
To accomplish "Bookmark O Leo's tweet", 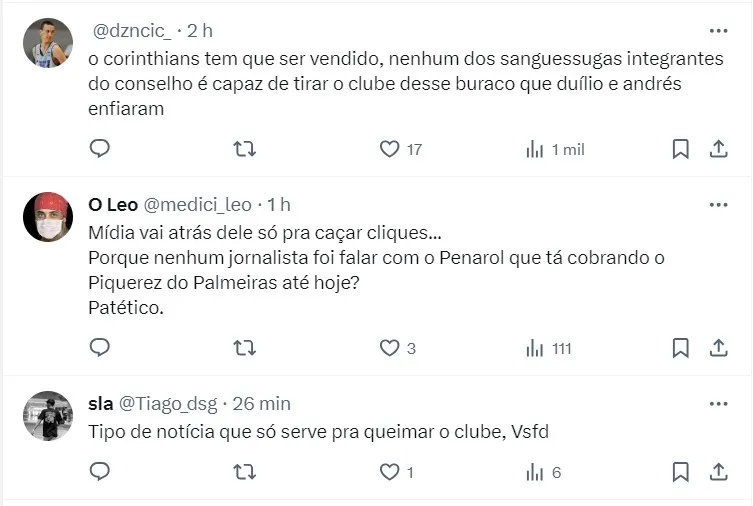I will [x=680, y=348].
